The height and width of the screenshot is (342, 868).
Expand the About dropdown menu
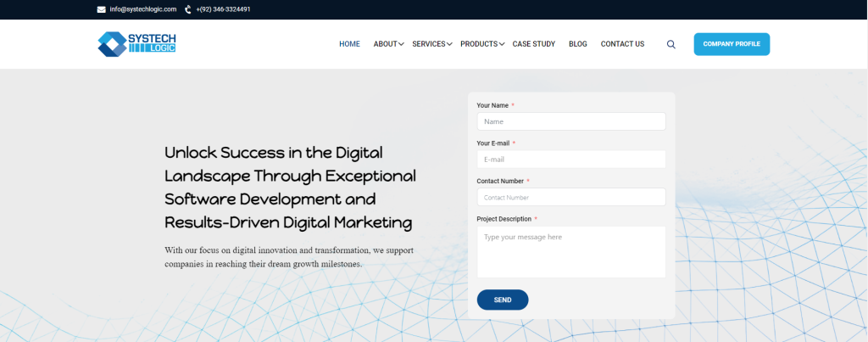coord(388,44)
